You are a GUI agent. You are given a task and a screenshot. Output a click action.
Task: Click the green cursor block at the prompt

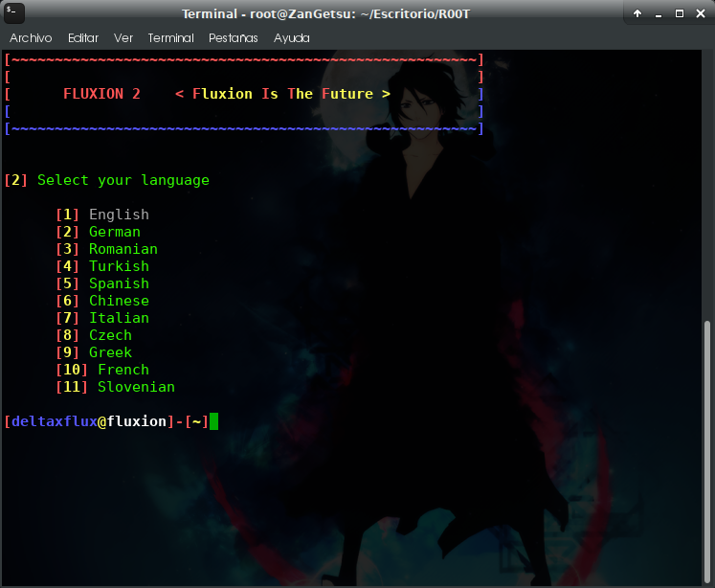[213, 421]
